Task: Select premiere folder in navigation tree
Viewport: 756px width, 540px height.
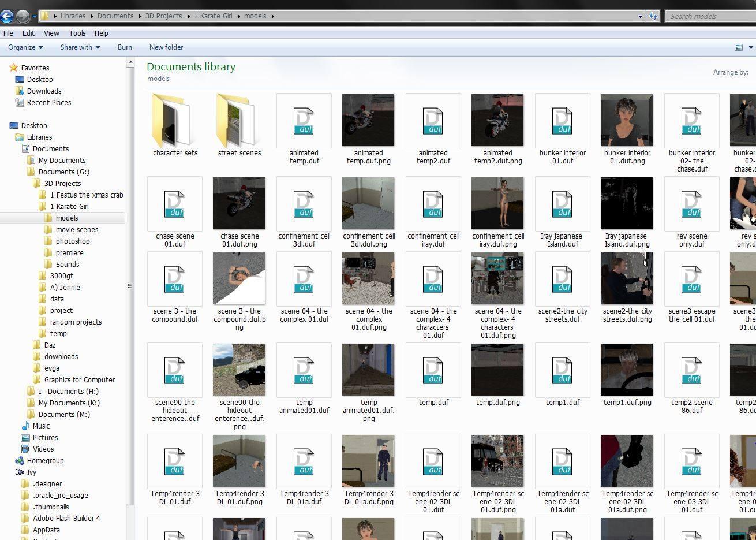Action: point(69,253)
